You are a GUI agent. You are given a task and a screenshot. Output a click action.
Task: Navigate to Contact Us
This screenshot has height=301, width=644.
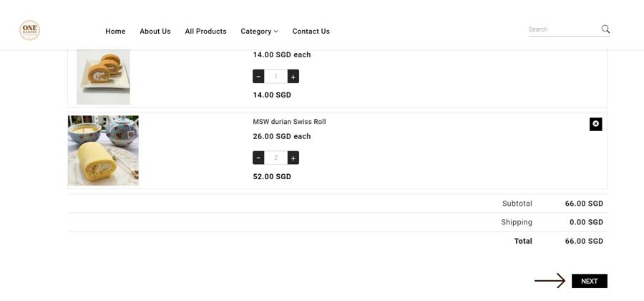pos(311,32)
